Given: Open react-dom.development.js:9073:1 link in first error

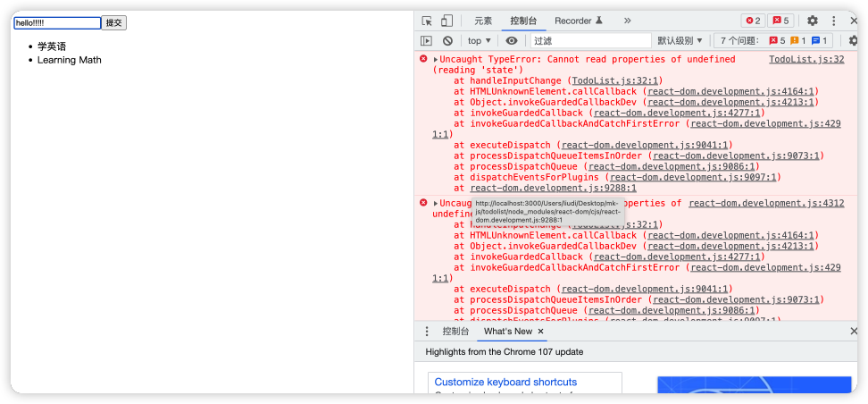Looking at the screenshot, I should tap(736, 156).
